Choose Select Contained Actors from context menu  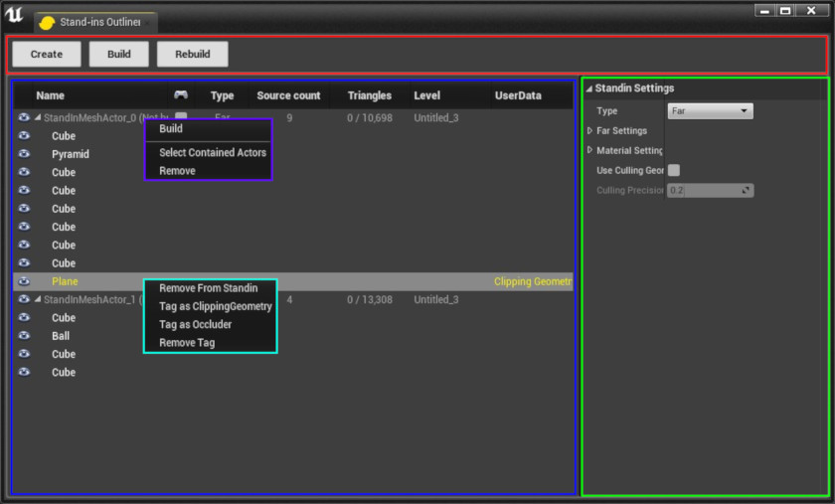point(212,153)
